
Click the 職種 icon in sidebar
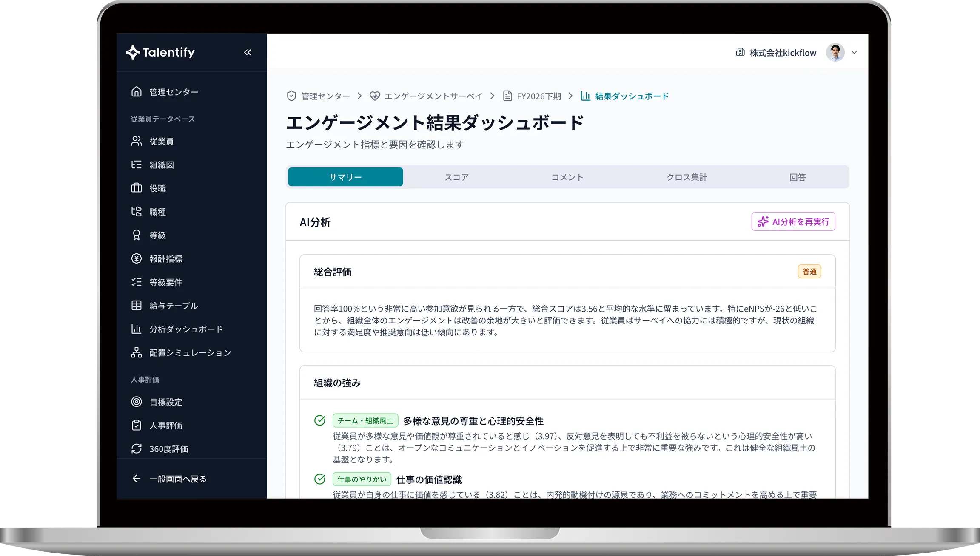[137, 211]
